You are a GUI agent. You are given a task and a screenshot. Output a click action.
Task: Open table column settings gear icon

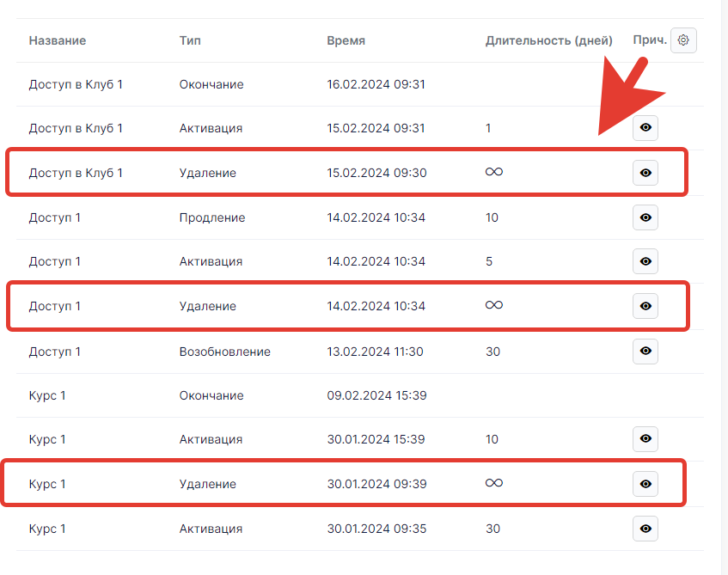click(683, 40)
